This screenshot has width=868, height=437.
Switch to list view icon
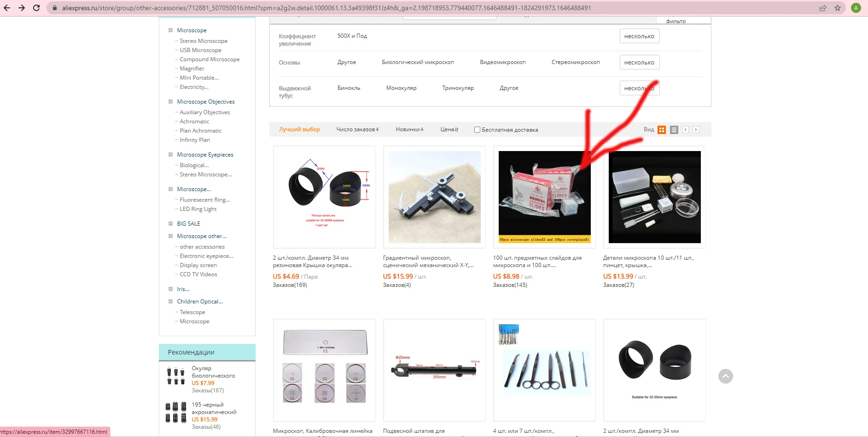[x=674, y=130]
